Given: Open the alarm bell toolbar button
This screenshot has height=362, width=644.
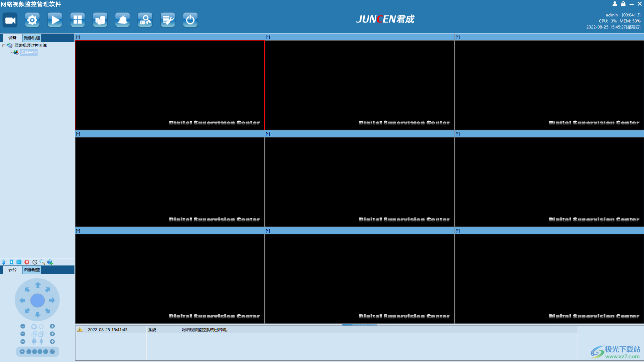Looking at the screenshot, I should [123, 20].
